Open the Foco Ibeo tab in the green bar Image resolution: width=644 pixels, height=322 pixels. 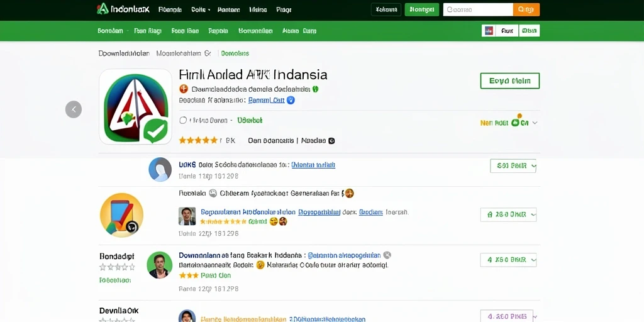186,31
